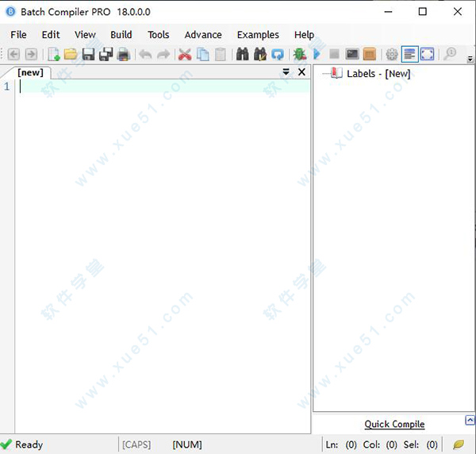The width and height of the screenshot is (476, 454).
Task: Select the [new] document tab
Action: [30, 72]
